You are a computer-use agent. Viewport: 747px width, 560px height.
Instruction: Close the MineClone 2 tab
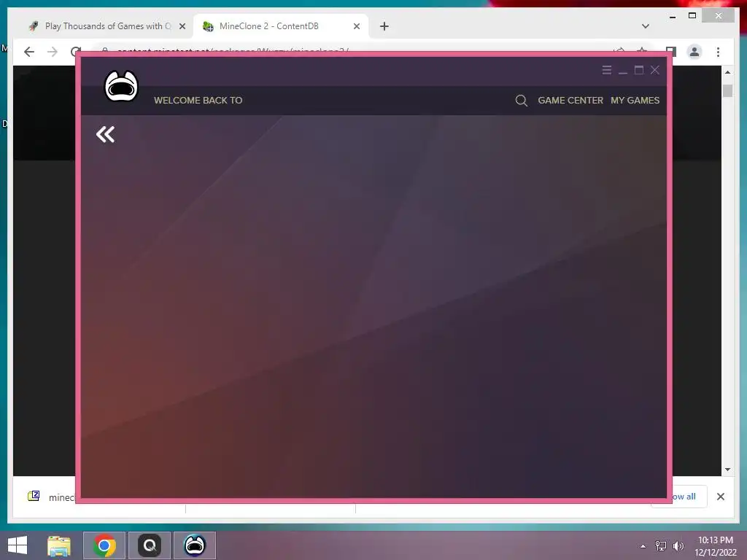click(356, 26)
